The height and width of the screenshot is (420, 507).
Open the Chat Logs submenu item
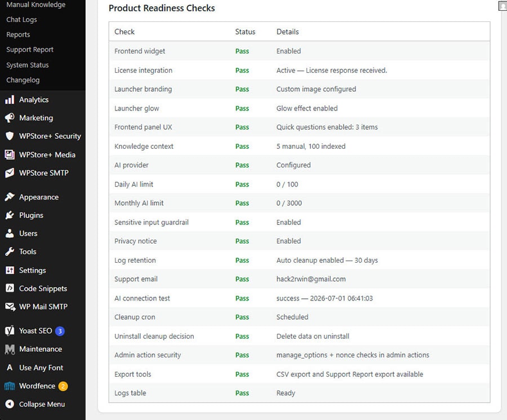(21, 19)
